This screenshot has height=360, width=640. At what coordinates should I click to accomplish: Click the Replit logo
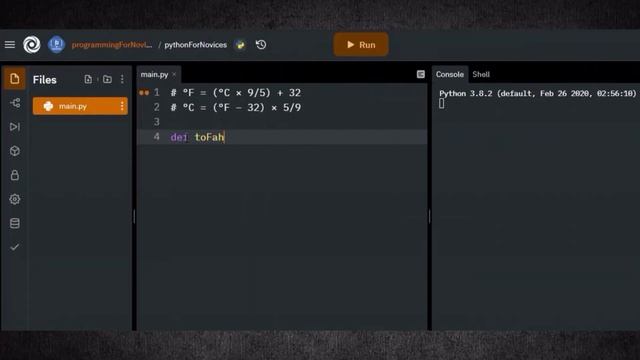point(31,44)
